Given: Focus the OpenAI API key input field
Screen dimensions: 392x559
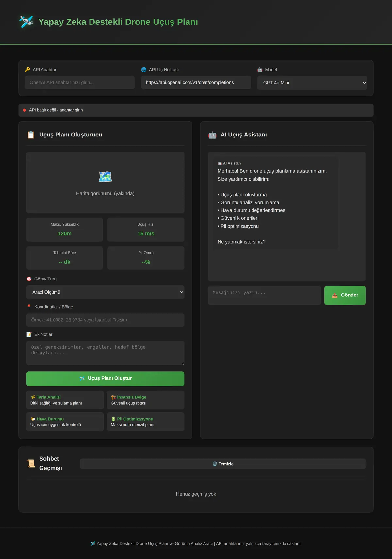Looking at the screenshot, I should tap(80, 82).
